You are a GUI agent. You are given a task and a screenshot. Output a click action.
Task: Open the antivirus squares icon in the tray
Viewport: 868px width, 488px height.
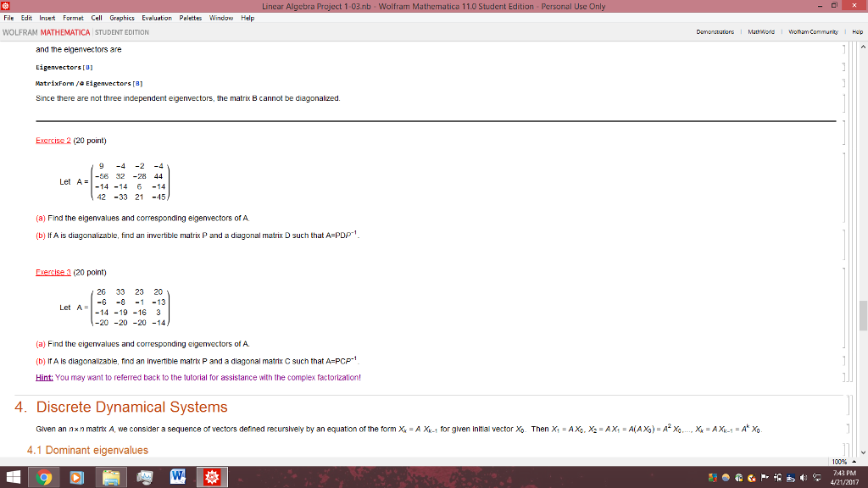(713, 477)
